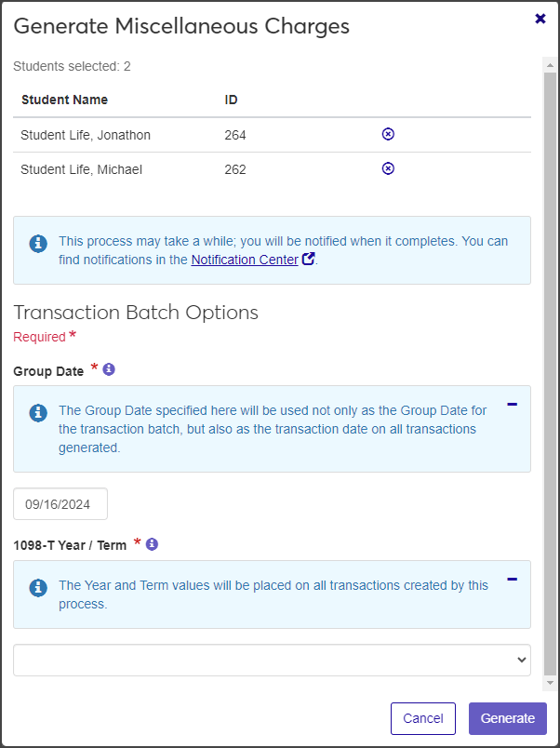The image size is (560, 748).
Task: Click the dialog vertical scrollbar
Action: coord(550,372)
